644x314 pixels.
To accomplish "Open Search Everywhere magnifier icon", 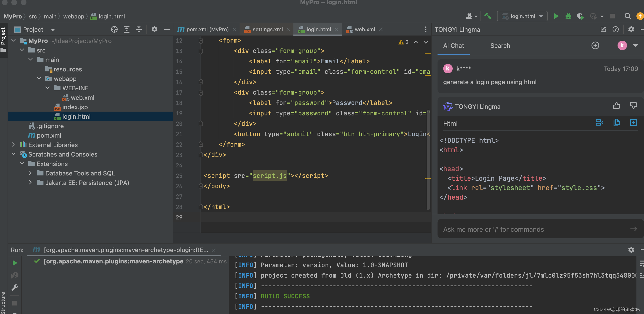I will point(627,16).
